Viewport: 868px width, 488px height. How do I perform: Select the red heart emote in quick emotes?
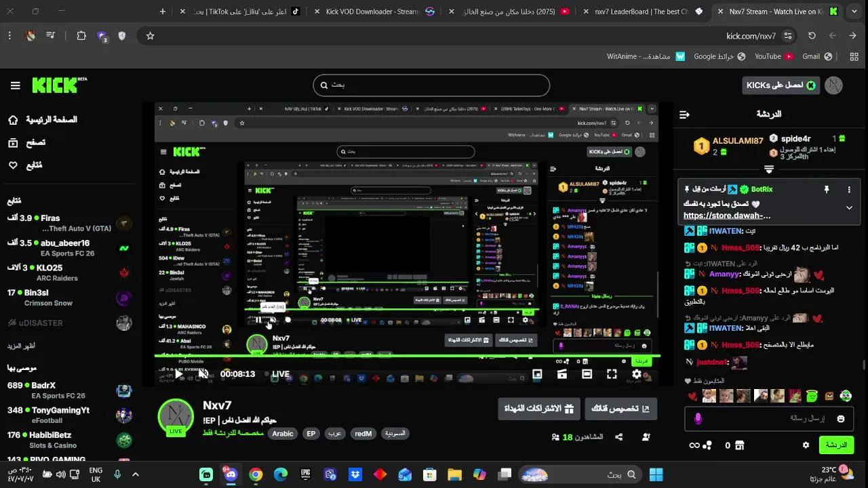coord(692,396)
